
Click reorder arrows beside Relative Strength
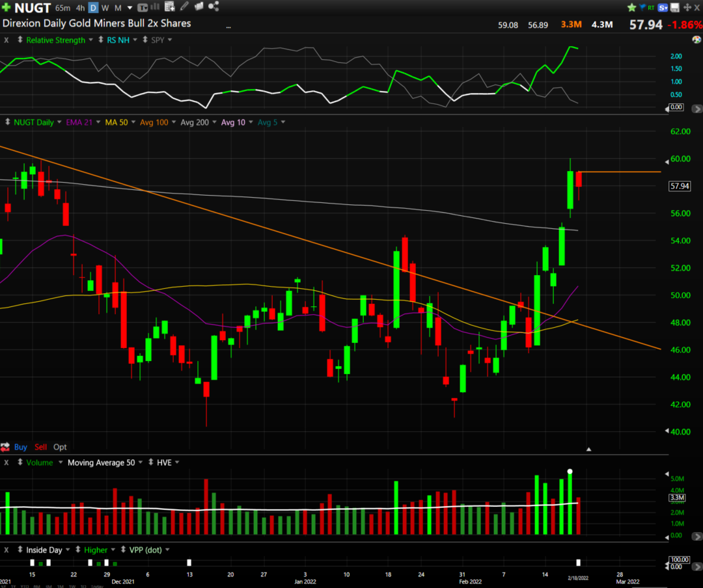20,40
